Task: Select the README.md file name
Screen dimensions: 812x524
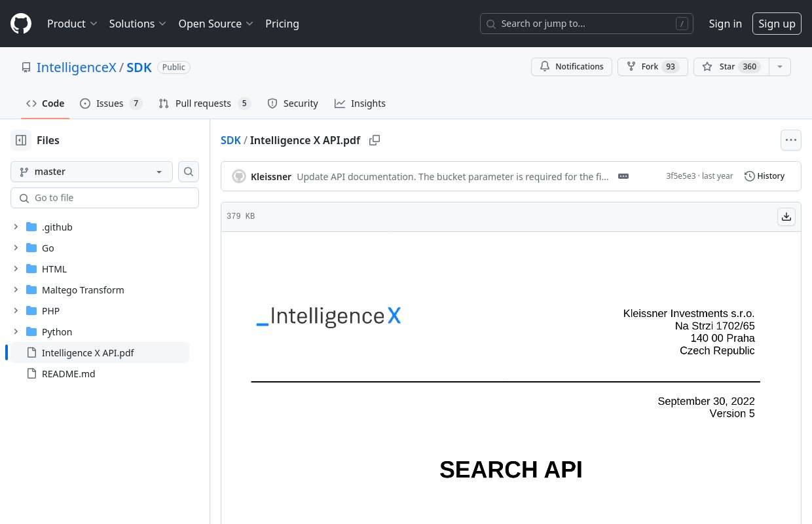Action: click(x=69, y=374)
